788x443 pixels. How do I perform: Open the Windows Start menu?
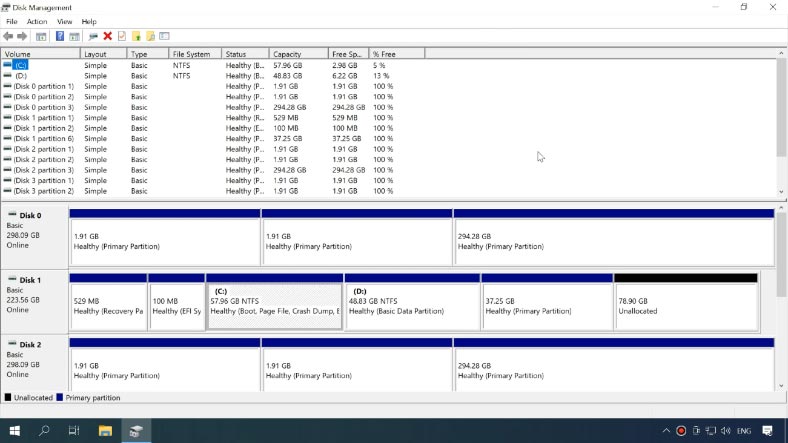point(15,430)
